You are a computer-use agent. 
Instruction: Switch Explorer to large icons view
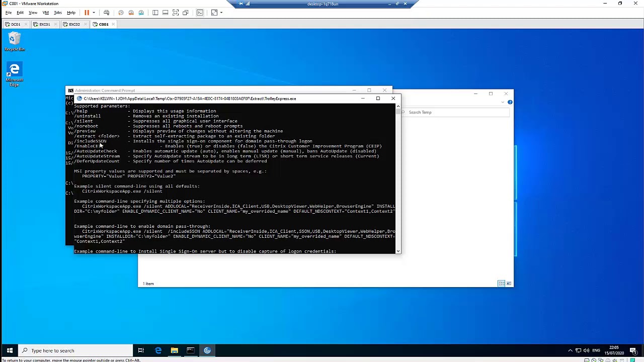tap(509, 284)
